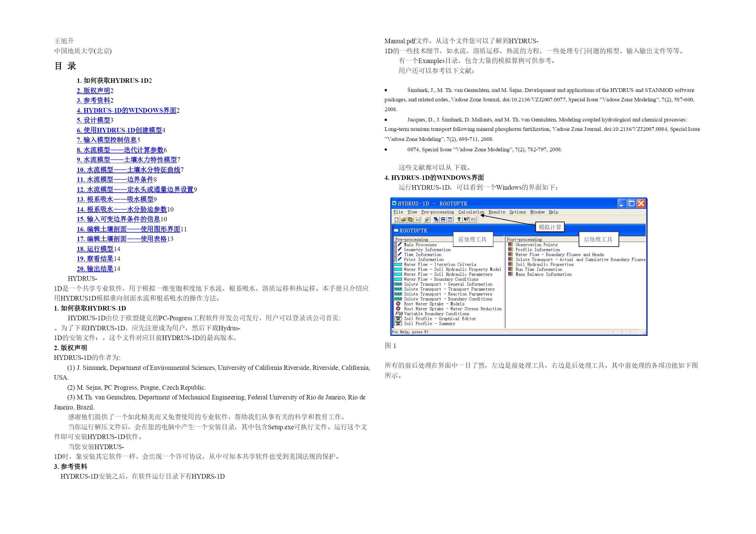This screenshot has height=534, width=756.
Task: Click the Open project folder icon
Action: [403, 220]
